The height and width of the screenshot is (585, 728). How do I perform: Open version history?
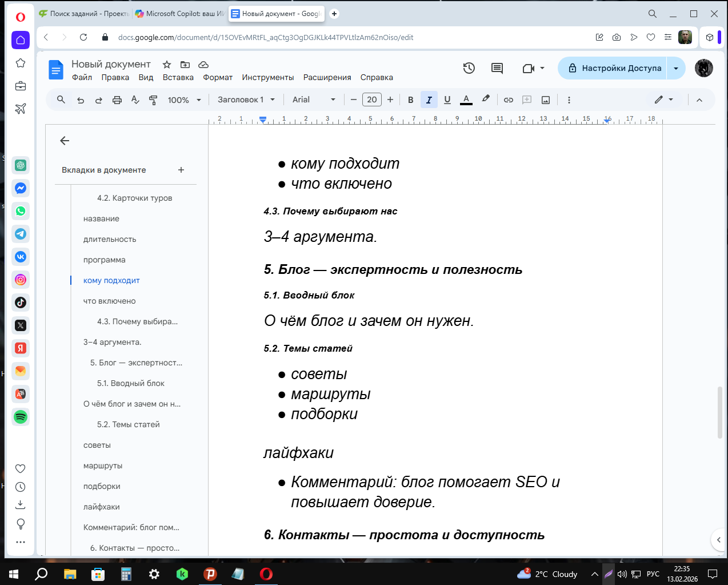point(469,68)
